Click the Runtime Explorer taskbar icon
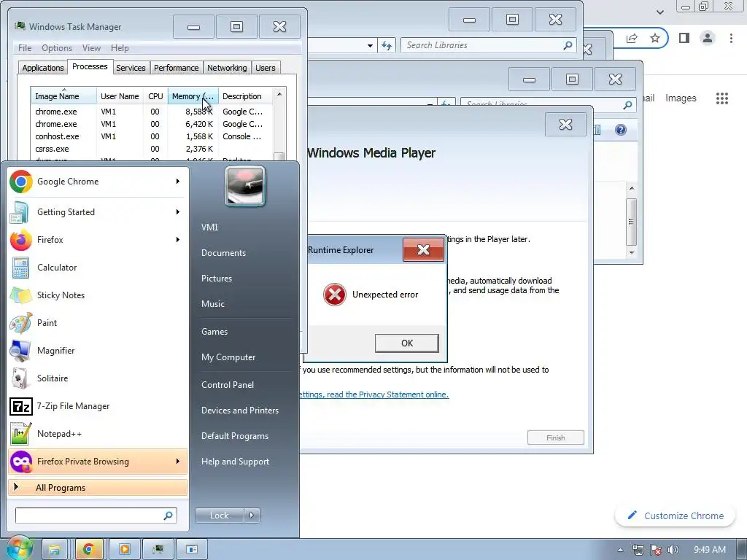The width and height of the screenshot is (747, 560). click(x=192, y=550)
